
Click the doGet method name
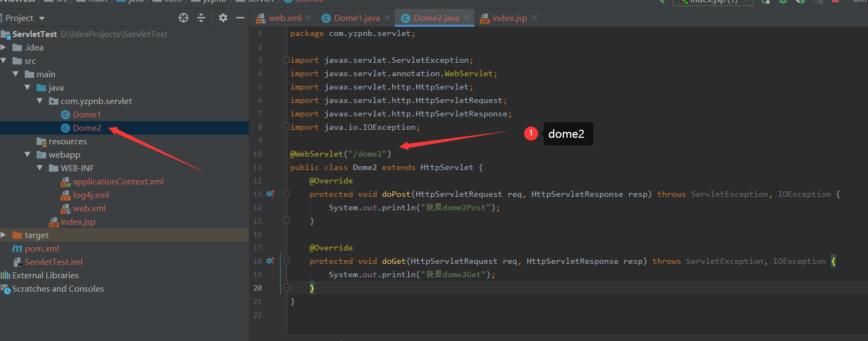coord(394,261)
